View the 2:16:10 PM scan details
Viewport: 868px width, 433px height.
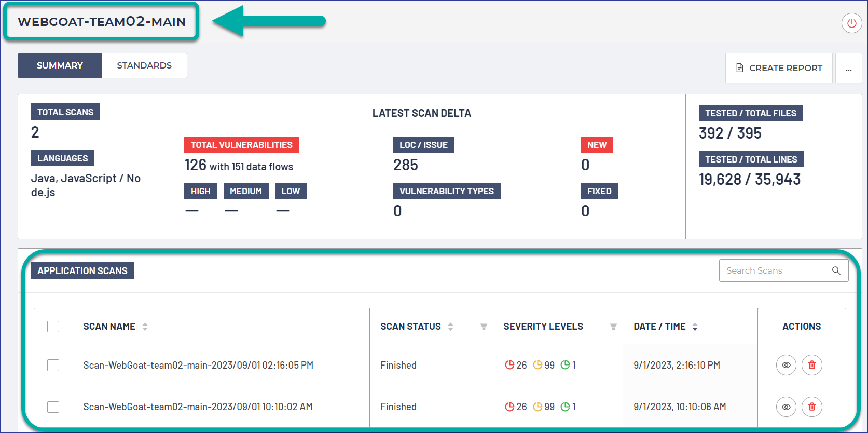pos(786,365)
